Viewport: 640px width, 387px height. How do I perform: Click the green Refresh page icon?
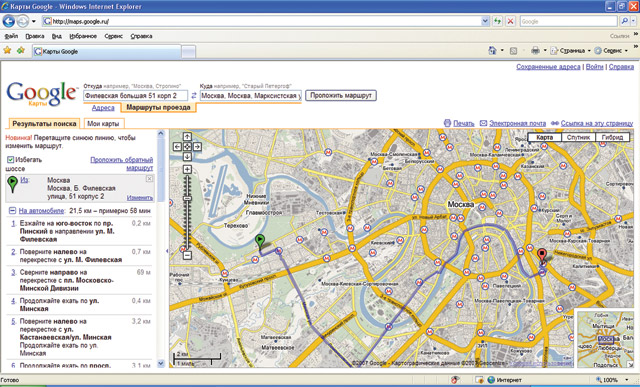497,21
